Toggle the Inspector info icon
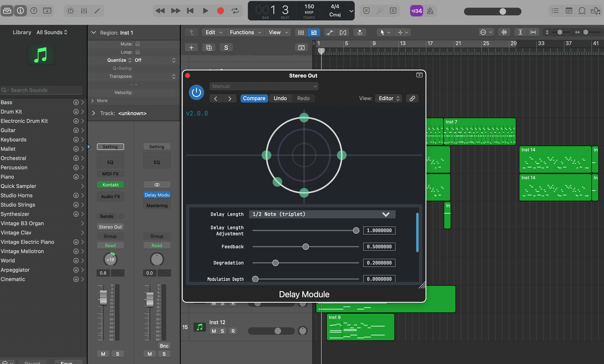Viewport: 604px width, 364px height. click(20, 11)
